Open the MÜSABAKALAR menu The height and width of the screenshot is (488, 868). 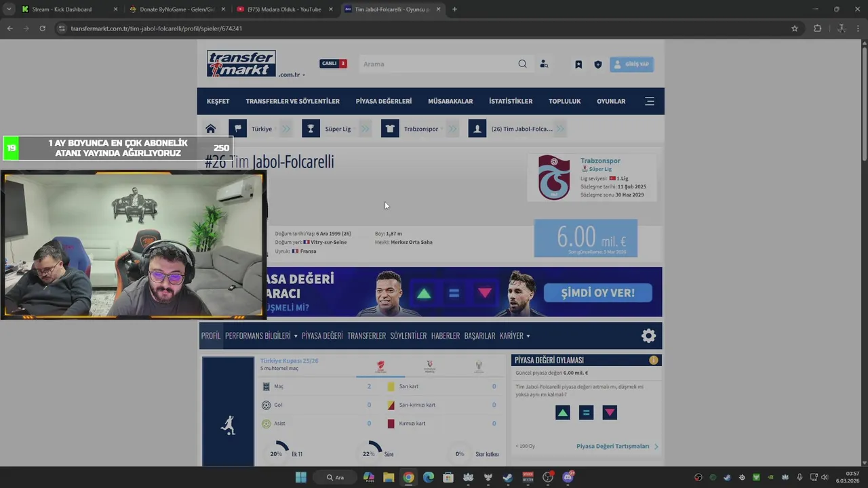[x=450, y=101]
